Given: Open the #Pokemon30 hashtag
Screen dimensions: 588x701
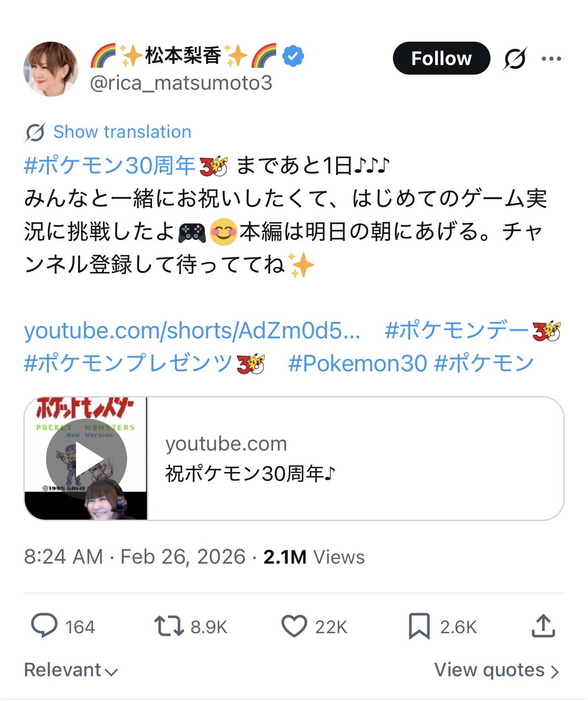Looking at the screenshot, I should coord(358,363).
